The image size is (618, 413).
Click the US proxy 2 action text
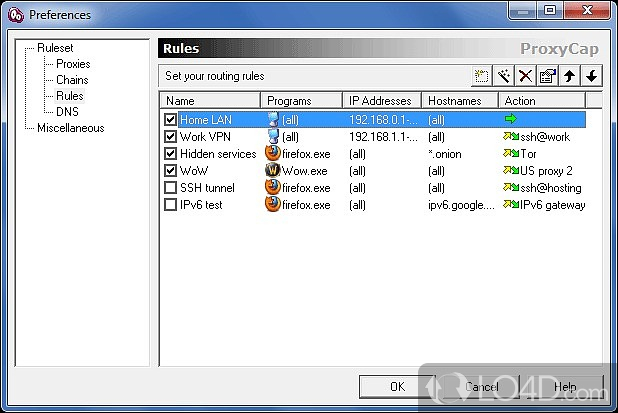coord(546,170)
